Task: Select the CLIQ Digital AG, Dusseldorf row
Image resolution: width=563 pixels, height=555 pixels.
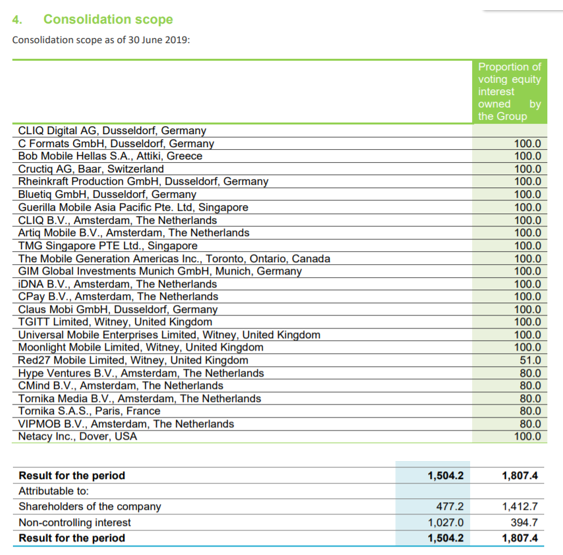Action: pos(279,130)
